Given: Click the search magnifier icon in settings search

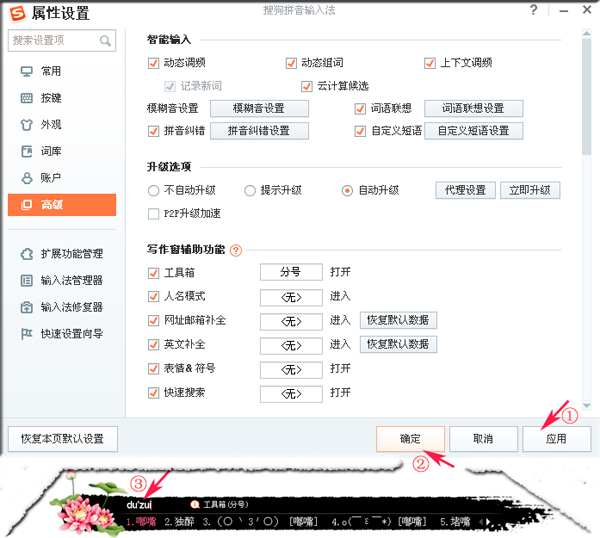Looking at the screenshot, I should point(105,41).
